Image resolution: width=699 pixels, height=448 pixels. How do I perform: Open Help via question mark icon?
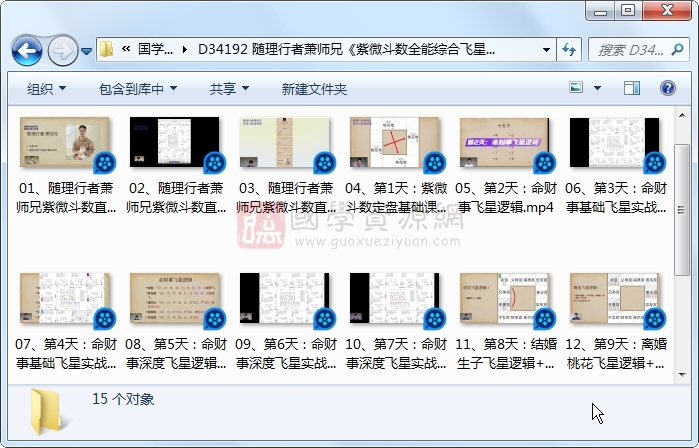tap(667, 88)
